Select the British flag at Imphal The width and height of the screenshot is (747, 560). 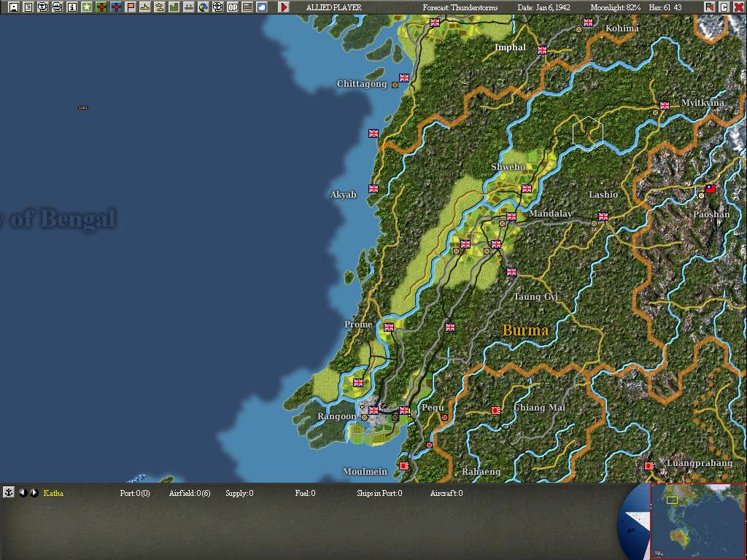[x=542, y=50]
